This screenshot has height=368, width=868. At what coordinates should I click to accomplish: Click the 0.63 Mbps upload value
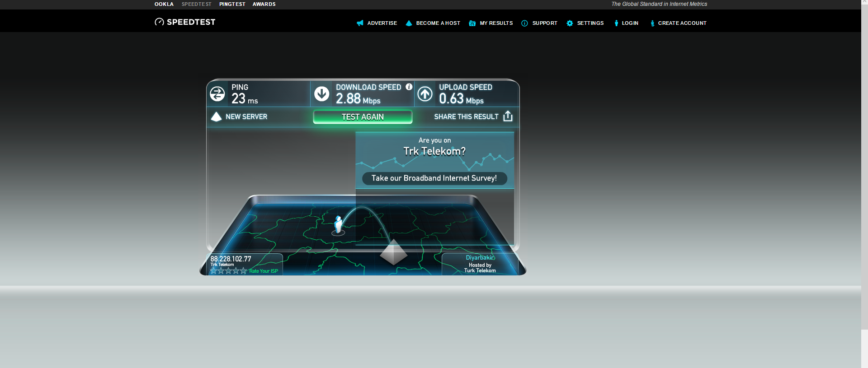tap(461, 99)
